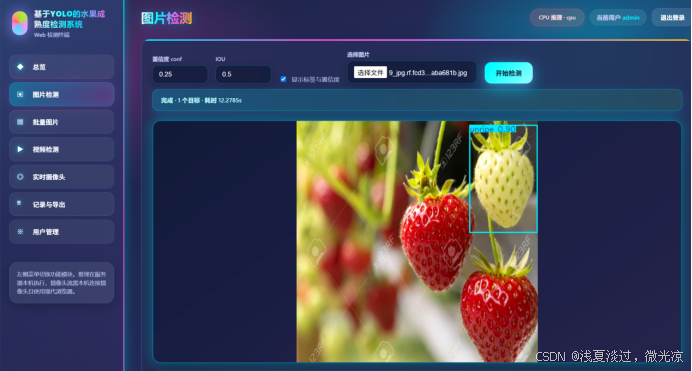This screenshot has width=692, height=371.
Task: Click the gear icon beside 用户管理
Action: tap(20, 231)
